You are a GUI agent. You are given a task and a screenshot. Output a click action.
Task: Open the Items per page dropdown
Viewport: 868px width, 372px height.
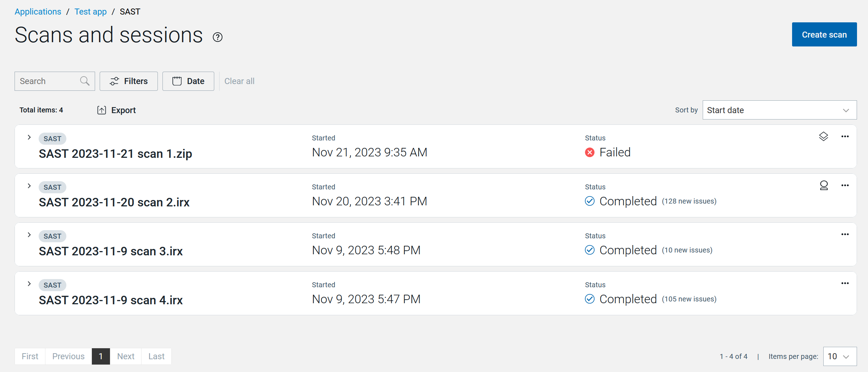(x=839, y=356)
